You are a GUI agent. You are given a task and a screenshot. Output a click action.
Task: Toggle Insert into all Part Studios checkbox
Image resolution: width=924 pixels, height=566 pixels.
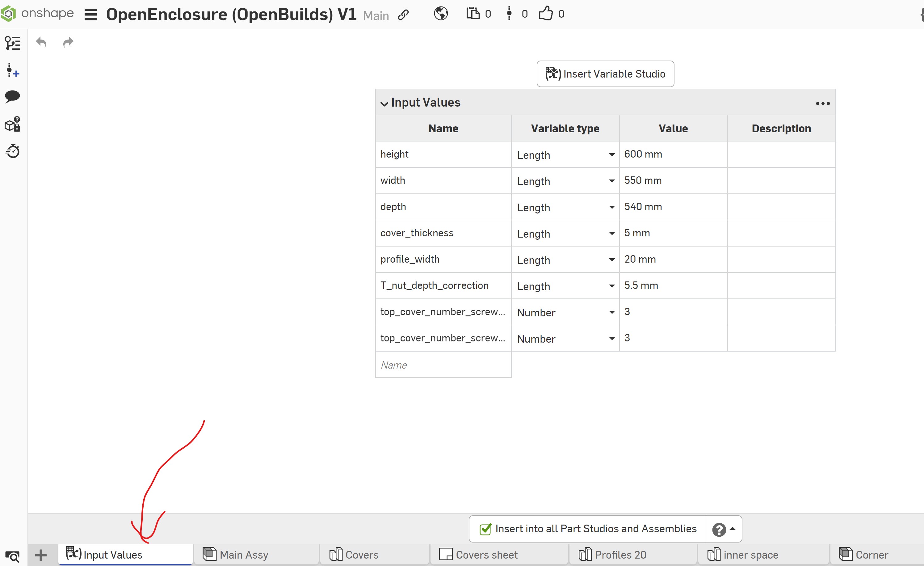point(485,529)
